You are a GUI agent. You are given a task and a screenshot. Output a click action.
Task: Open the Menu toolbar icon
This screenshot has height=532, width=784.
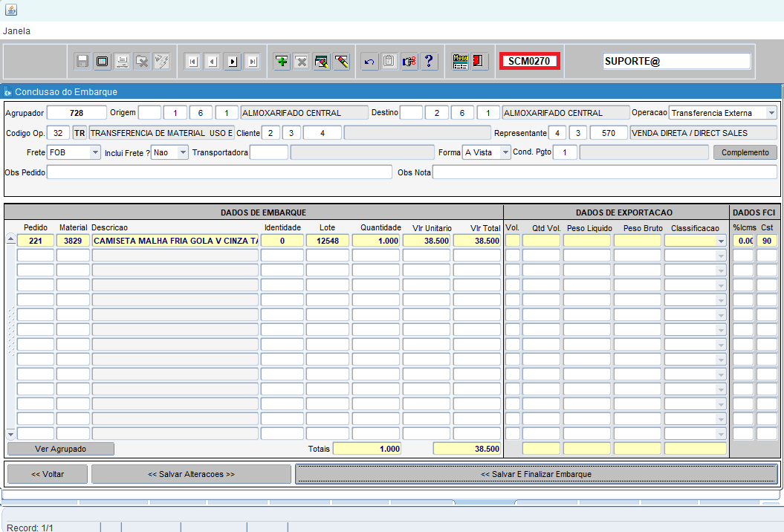click(460, 62)
